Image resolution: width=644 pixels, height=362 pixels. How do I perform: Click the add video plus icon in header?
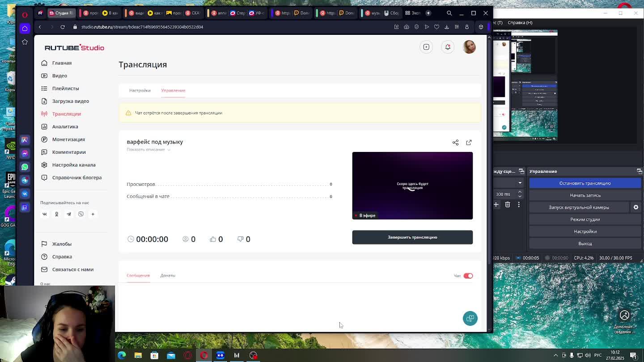click(x=426, y=47)
